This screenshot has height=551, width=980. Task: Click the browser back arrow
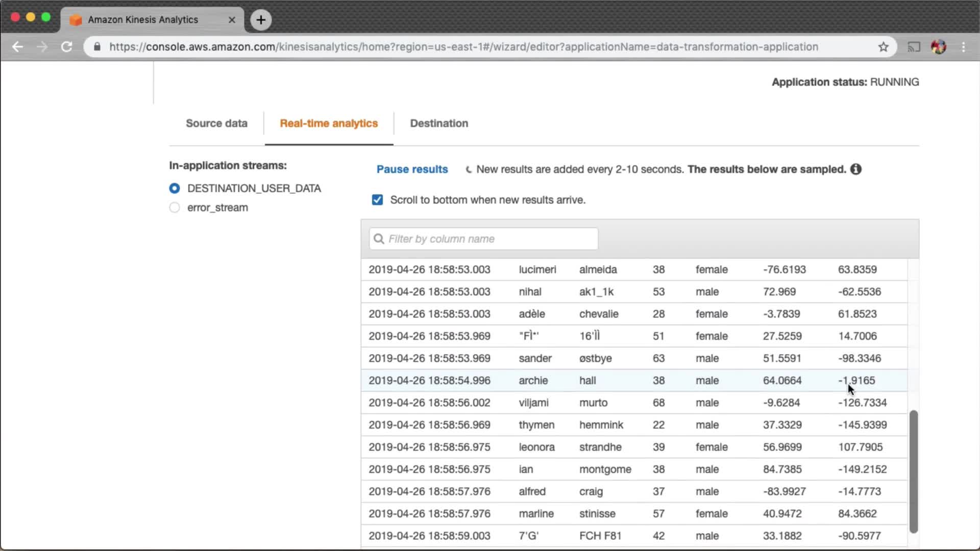coord(18,47)
